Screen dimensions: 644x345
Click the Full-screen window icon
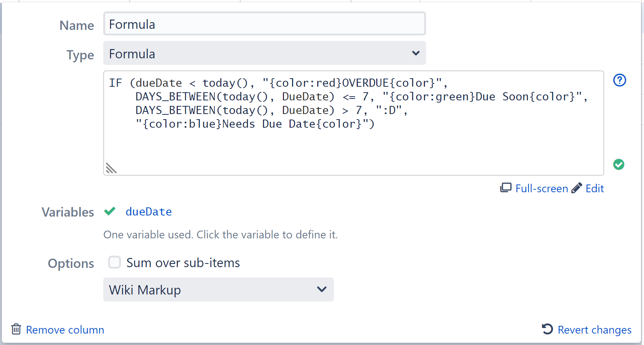point(506,188)
